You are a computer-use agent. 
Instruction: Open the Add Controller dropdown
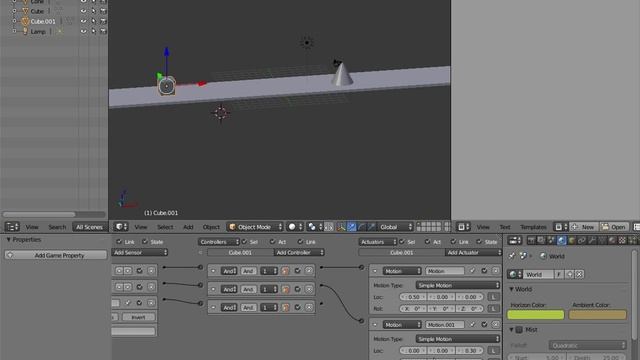coord(299,253)
